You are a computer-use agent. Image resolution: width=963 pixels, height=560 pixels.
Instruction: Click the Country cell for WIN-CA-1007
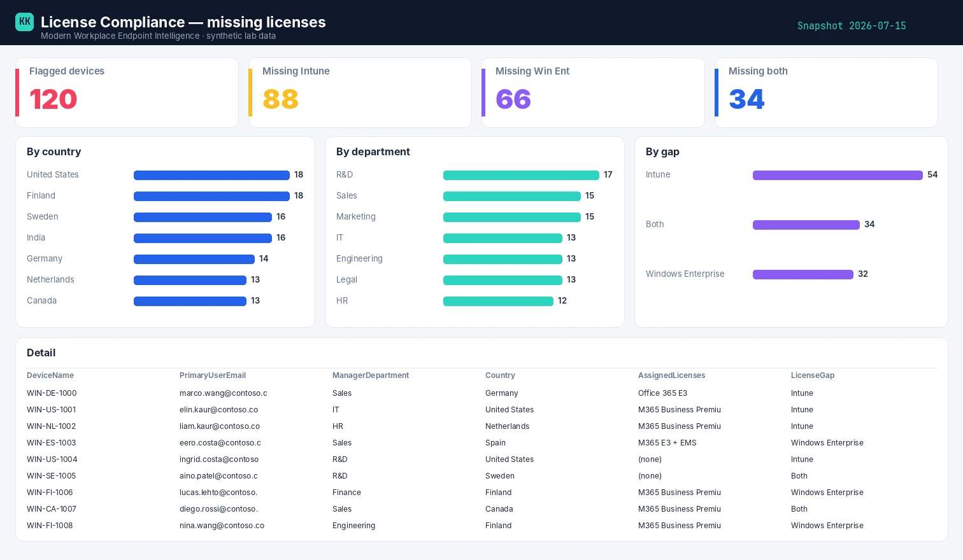click(x=499, y=509)
